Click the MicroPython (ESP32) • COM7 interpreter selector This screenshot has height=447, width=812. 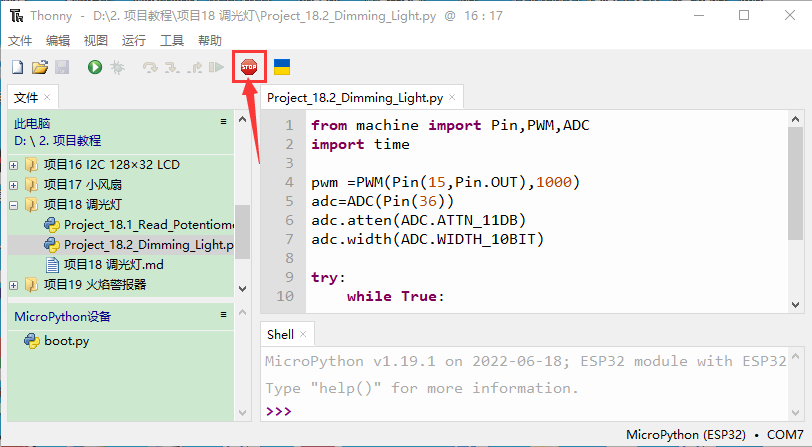pos(714,435)
